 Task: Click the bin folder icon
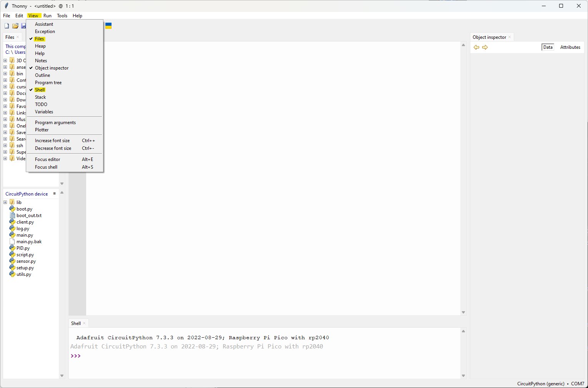12,73
